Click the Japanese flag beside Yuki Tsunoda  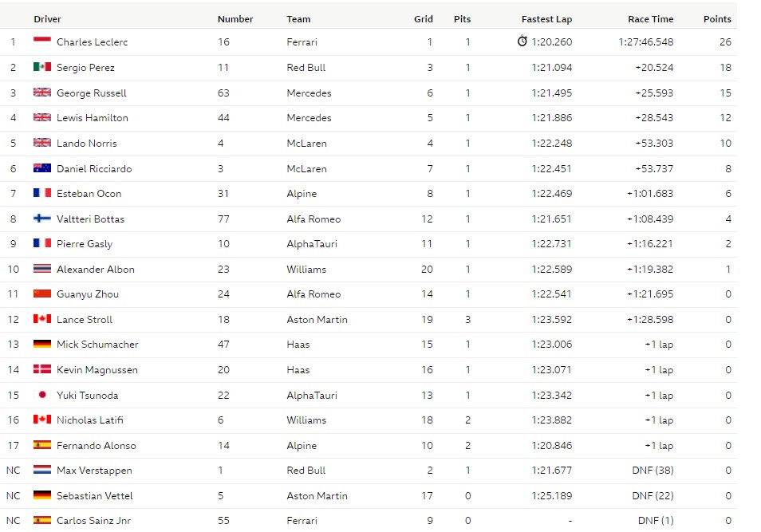pyautogui.click(x=42, y=395)
